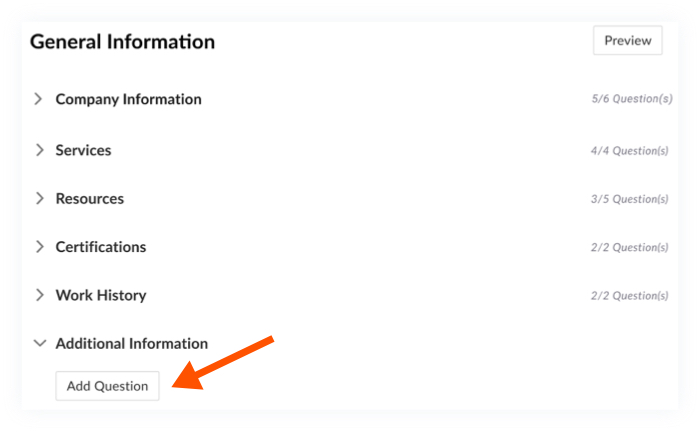
Task: Collapse the Additional Information chevron
Action: pyautogui.click(x=39, y=343)
